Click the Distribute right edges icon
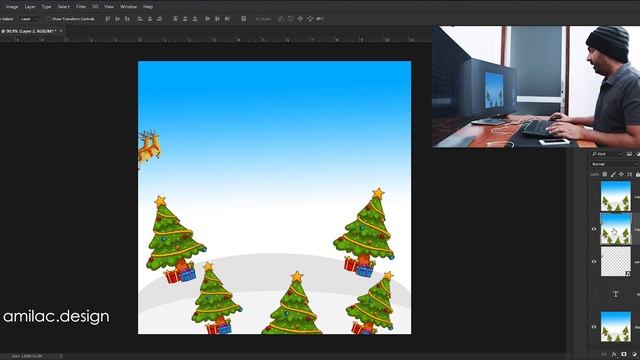 (227, 19)
